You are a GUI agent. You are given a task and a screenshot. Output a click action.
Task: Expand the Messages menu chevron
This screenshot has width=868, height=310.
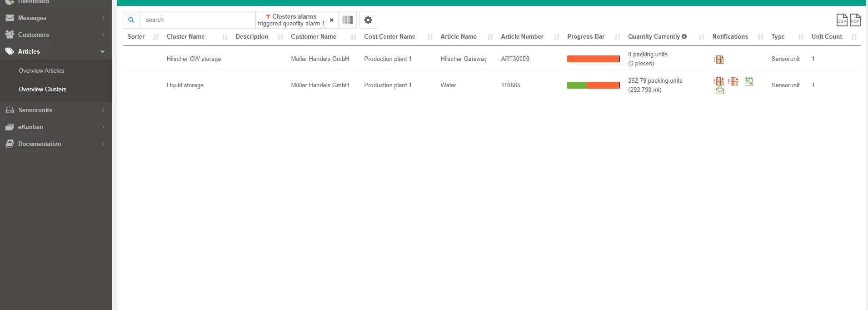[103, 18]
